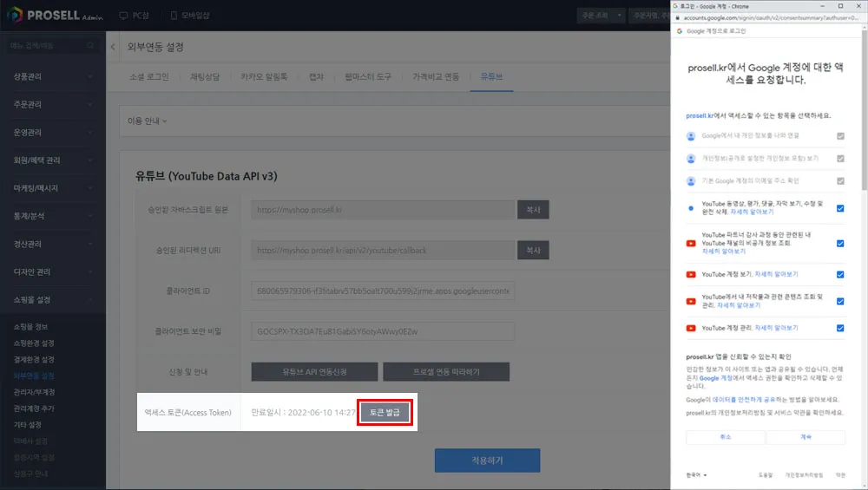Click the PROSELL Admin logo
This screenshot has height=490, width=868.
(x=54, y=15)
